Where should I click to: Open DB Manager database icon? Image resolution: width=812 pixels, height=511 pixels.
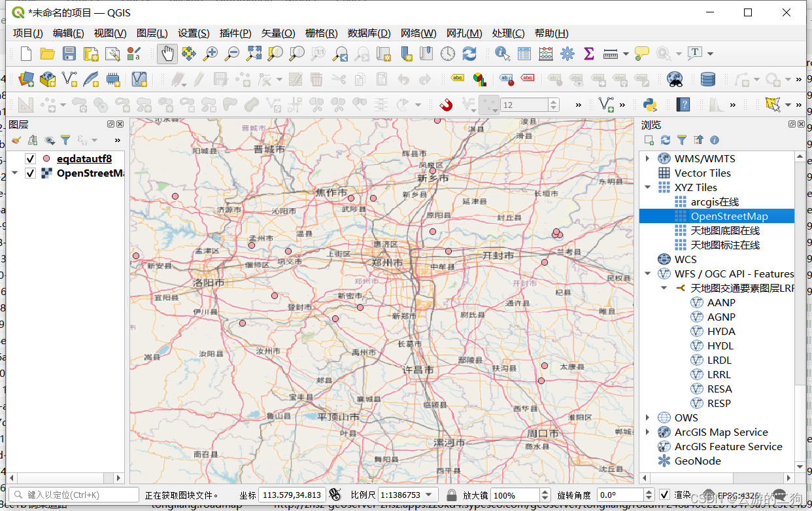click(x=707, y=79)
